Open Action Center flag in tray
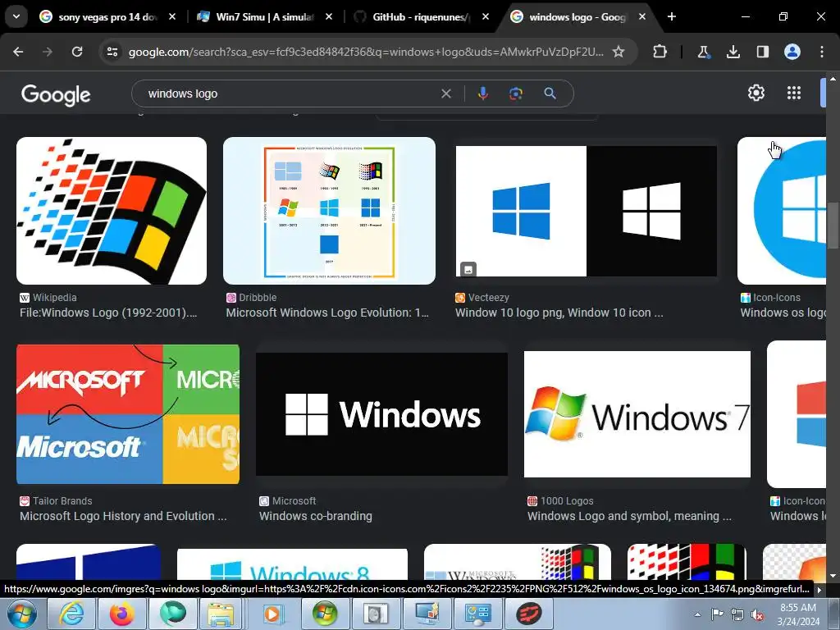 tap(717, 614)
